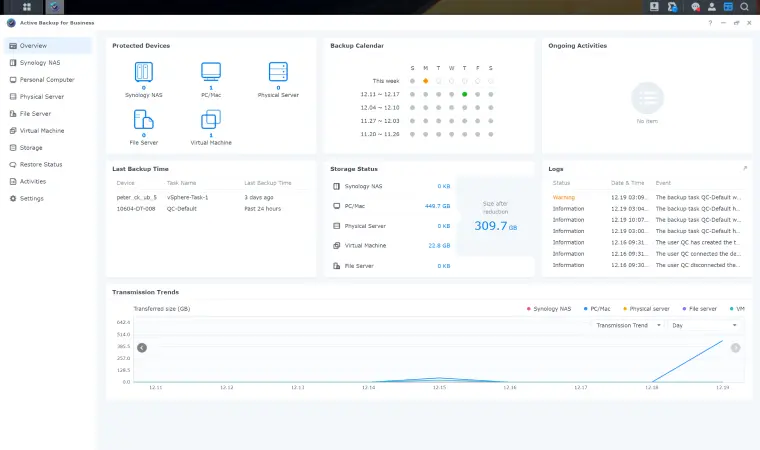This screenshot has height=450, width=760.
Task: Click the PC/Mac icon in Storage Status
Action: [336, 206]
